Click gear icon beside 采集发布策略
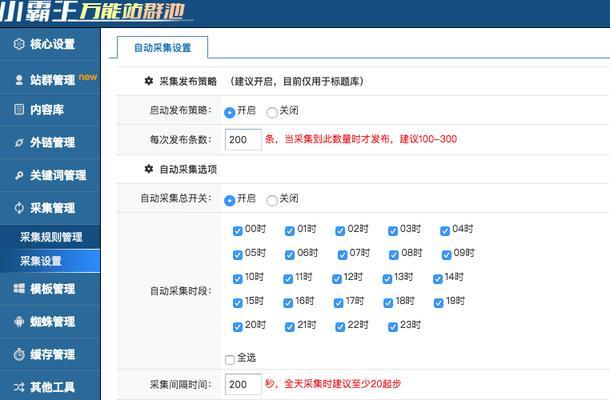This screenshot has width=610, height=400. point(149,81)
